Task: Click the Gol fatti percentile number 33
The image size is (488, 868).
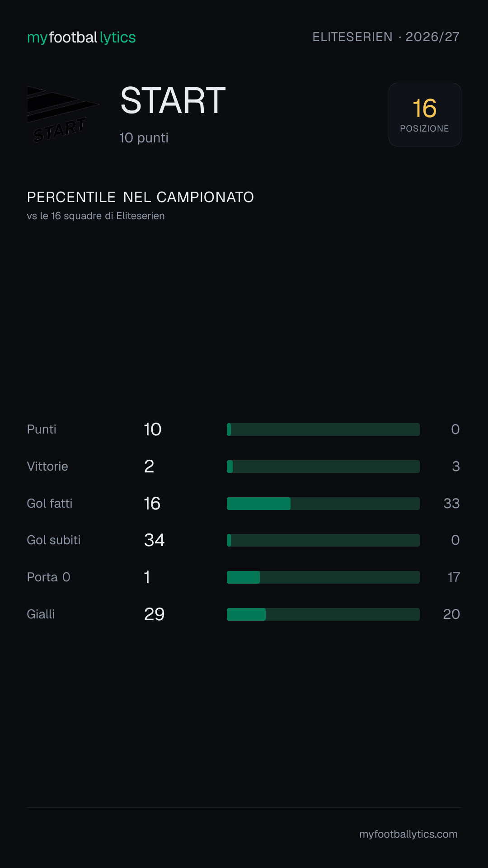Action: (x=451, y=504)
